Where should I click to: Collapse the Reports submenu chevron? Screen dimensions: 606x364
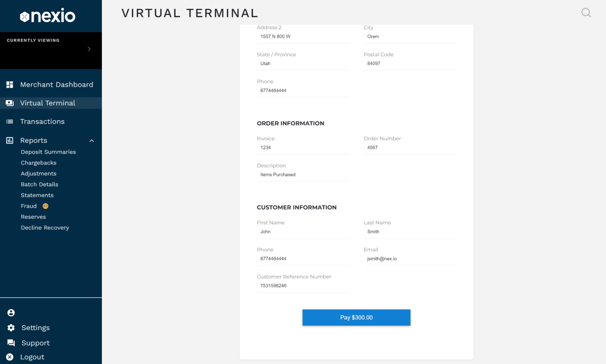[x=92, y=141]
